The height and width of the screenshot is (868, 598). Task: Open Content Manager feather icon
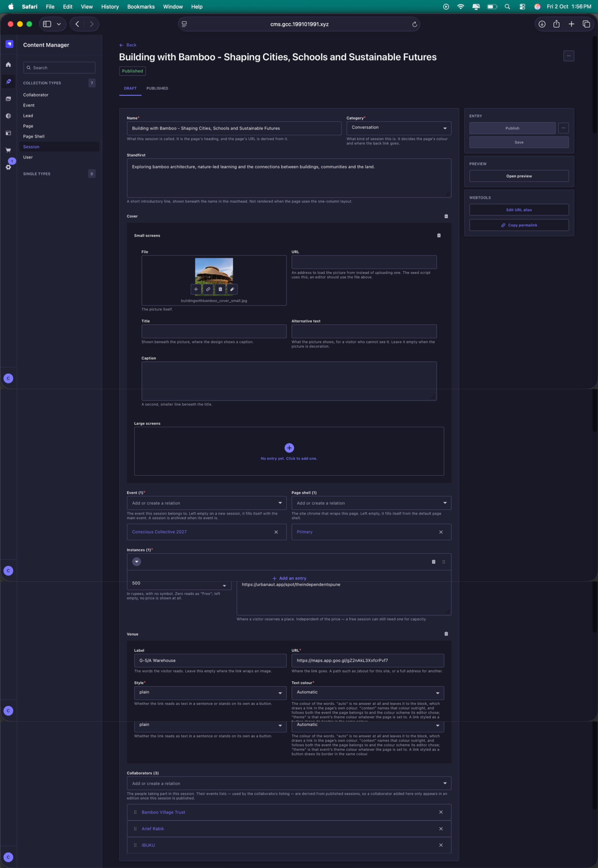click(8, 81)
